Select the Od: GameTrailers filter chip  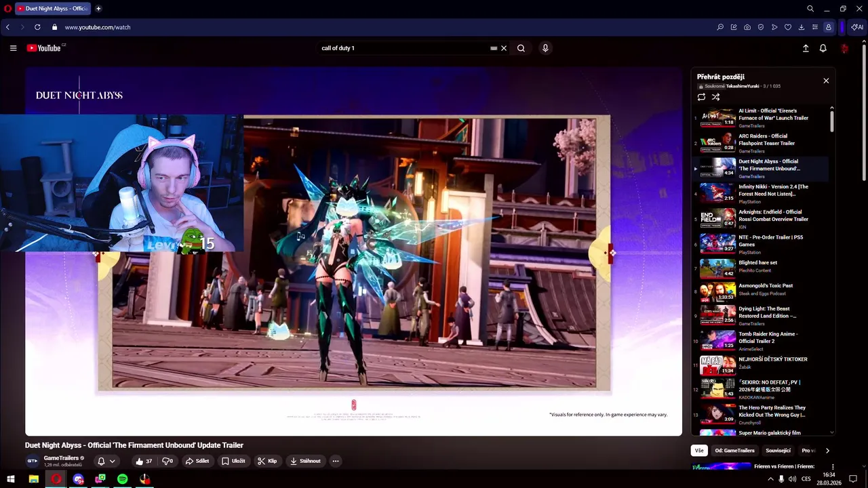(734, 451)
